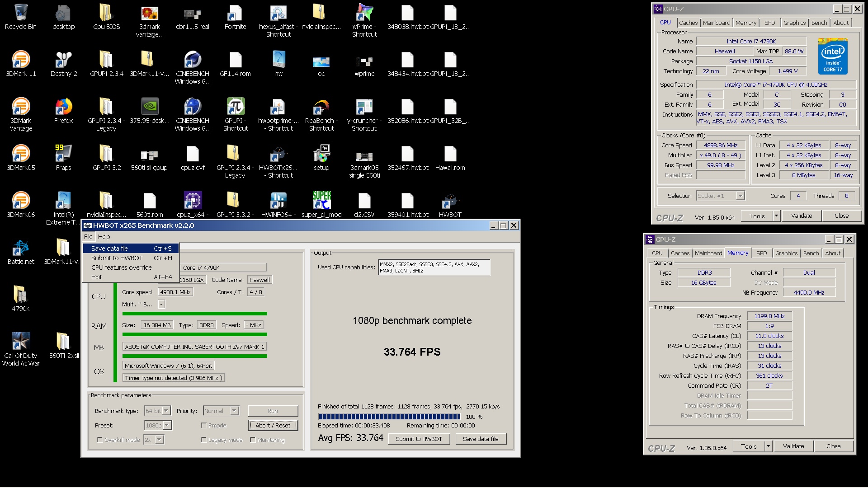Open Call Of Duty World At War icon
The width and height of the screenshot is (868, 488).
(x=20, y=349)
